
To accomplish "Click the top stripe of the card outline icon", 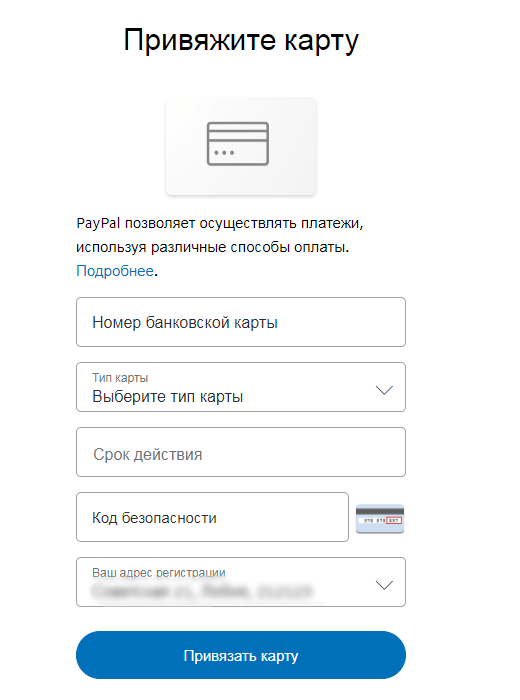I will click(x=237, y=127).
